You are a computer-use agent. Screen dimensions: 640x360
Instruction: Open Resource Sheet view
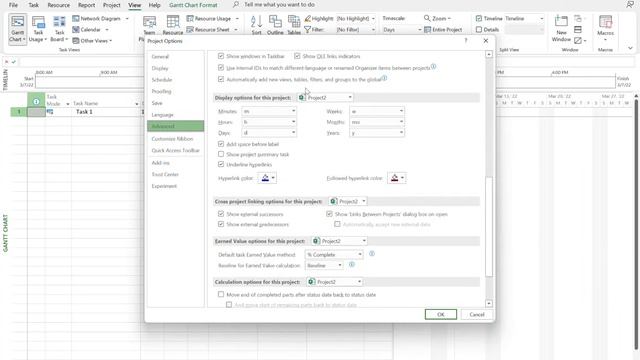211,30
